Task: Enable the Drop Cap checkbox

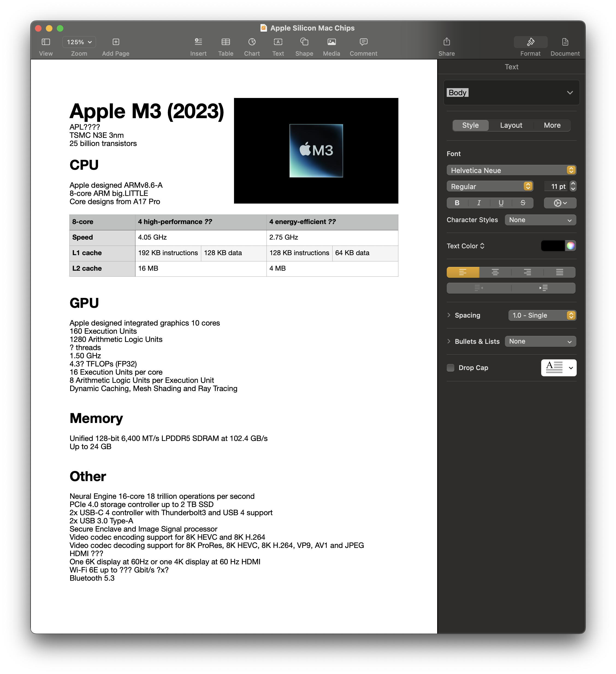Action: point(451,368)
